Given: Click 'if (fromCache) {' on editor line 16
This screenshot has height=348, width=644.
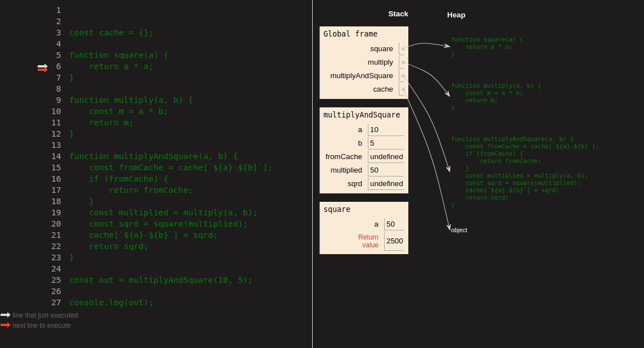Looking at the screenshot, I should (129, 179).
